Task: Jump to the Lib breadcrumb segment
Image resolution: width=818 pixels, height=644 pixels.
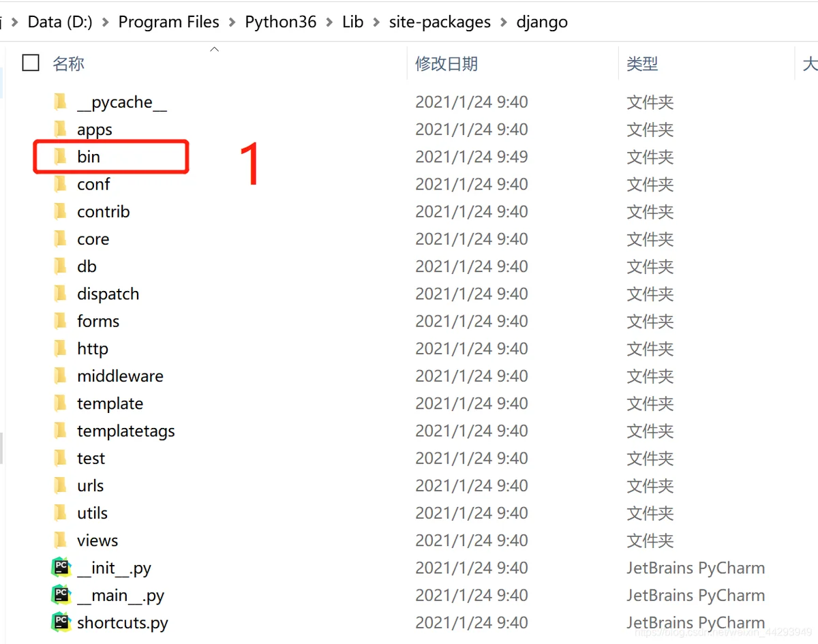Action: pyautogui.click(x=353, y=22)
